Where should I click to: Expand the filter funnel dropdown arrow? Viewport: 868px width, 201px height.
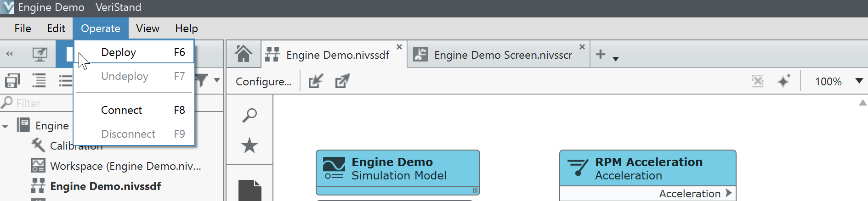[x=216, y=80]
